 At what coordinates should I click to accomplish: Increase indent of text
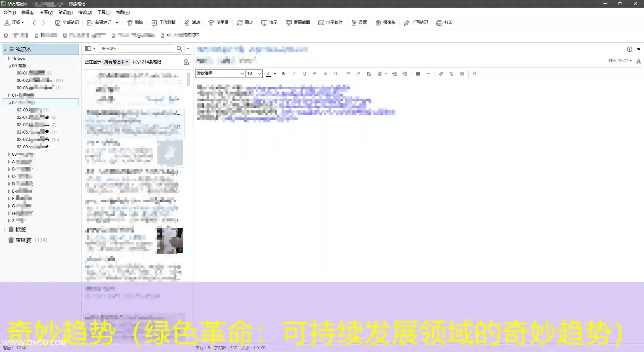pyautogui.click(x=405, y=74)
